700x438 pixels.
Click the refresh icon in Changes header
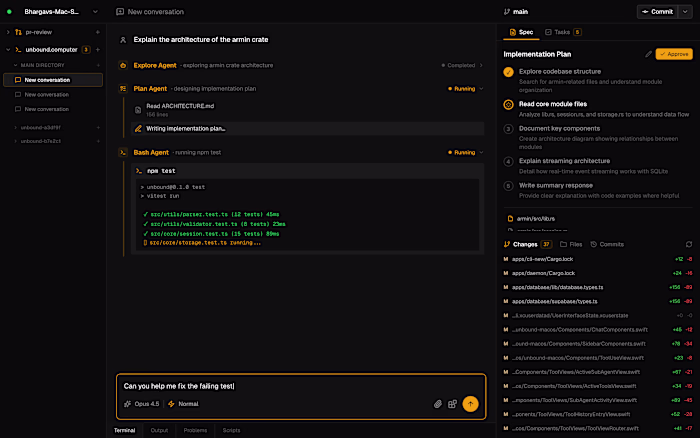[x=688, y=244]
